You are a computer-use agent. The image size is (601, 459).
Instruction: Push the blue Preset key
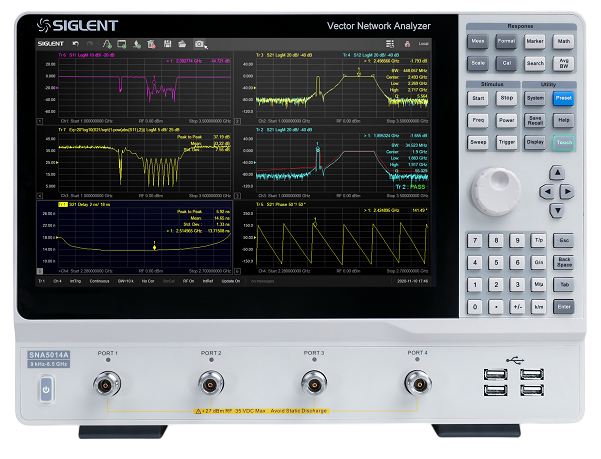(564, 98)
